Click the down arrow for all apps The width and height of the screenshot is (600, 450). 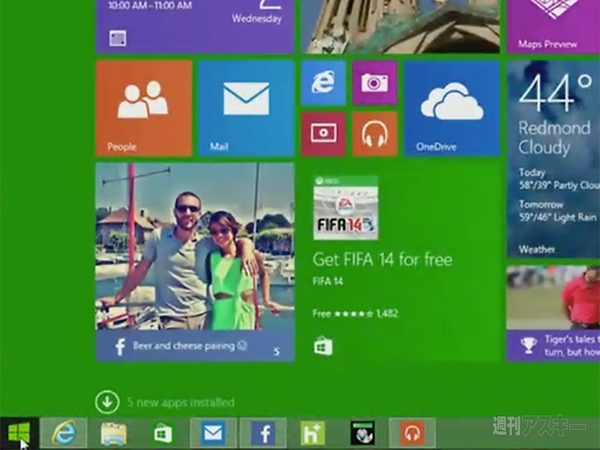click(x=107, y=402)
